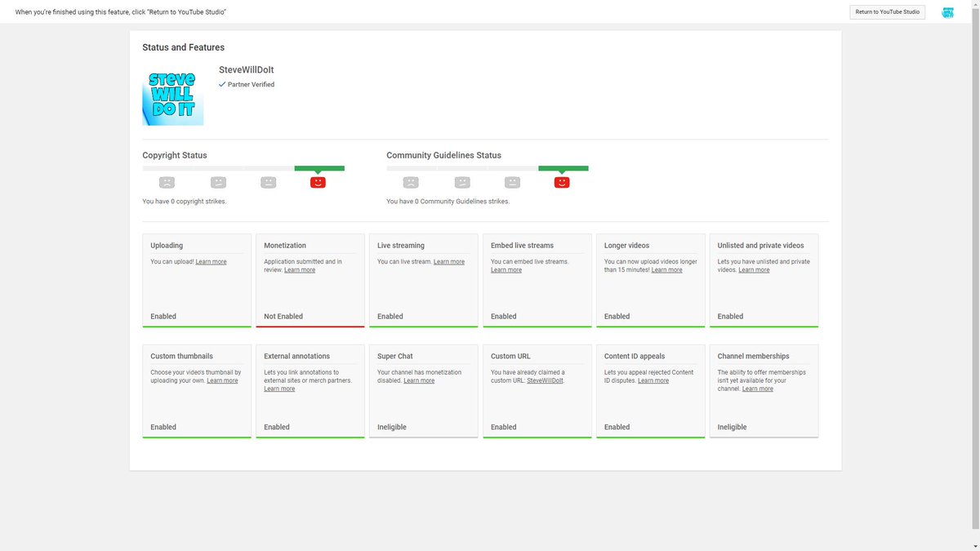
Task: Click the Partner Verified checkmark icon
Action: 222,84
